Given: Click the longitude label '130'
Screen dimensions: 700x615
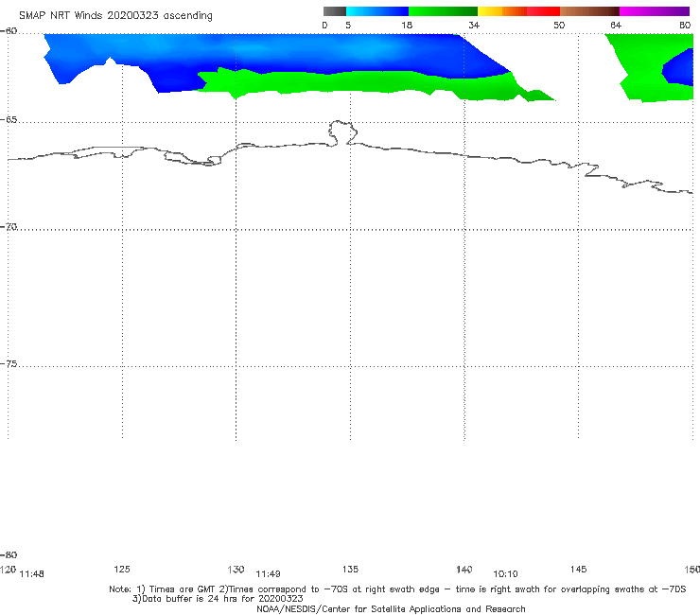Looking at the screenshot, I should click(x=236, y=570).
